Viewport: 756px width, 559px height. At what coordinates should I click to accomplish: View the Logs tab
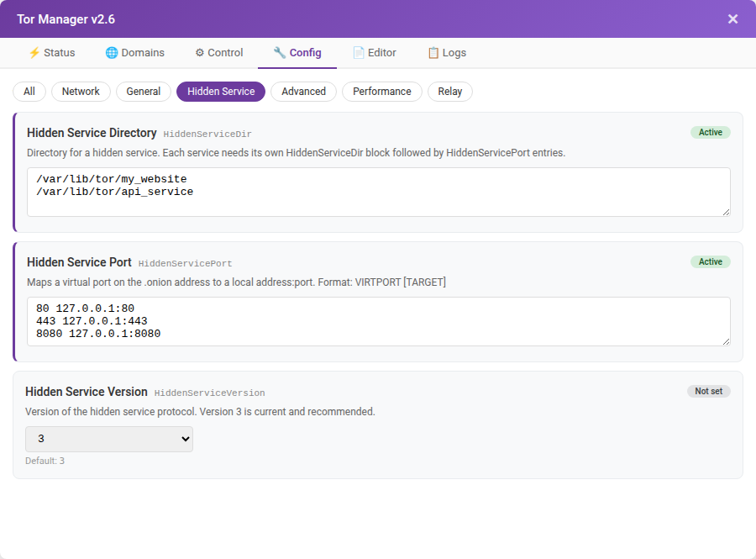pos(447,53)
